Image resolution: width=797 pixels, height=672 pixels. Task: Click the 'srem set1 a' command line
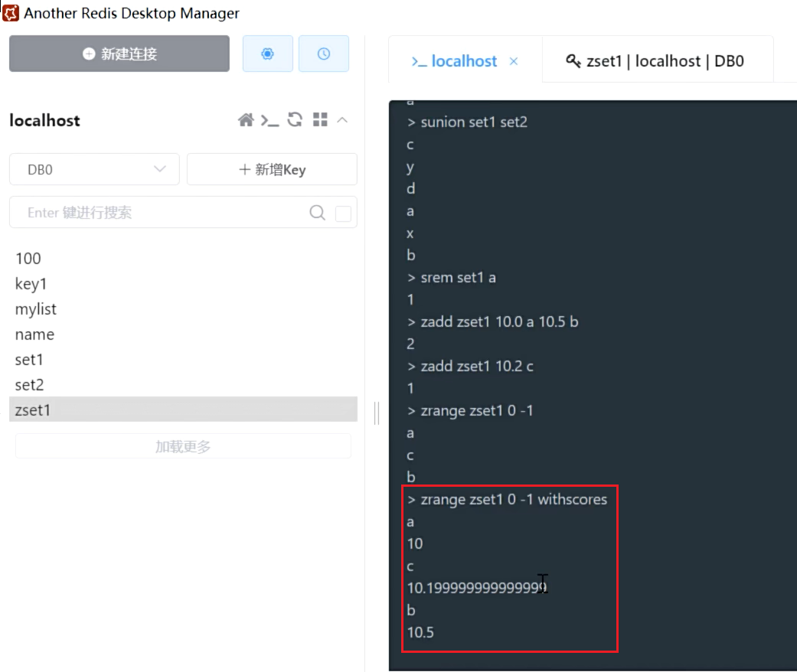[x=452, y=278]
